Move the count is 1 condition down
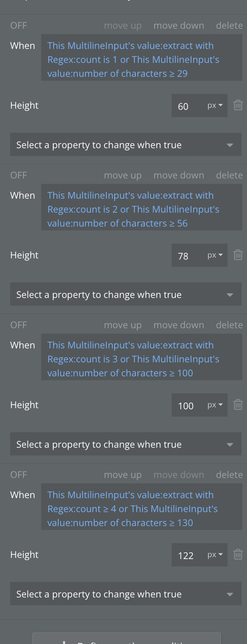The height and width of the screenshot is (644, 247). coord(179,26)
